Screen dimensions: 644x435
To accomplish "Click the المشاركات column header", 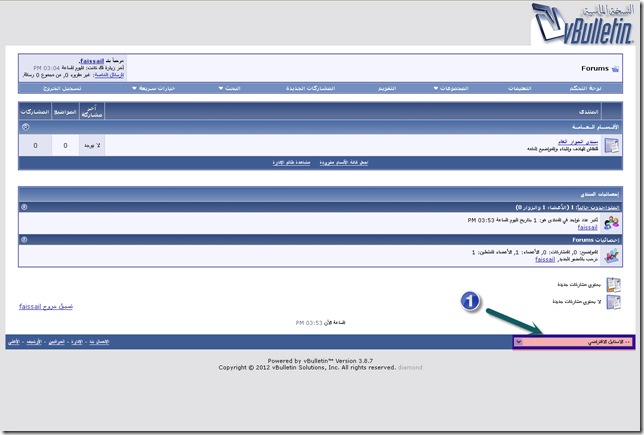I will tap(35, 112).
